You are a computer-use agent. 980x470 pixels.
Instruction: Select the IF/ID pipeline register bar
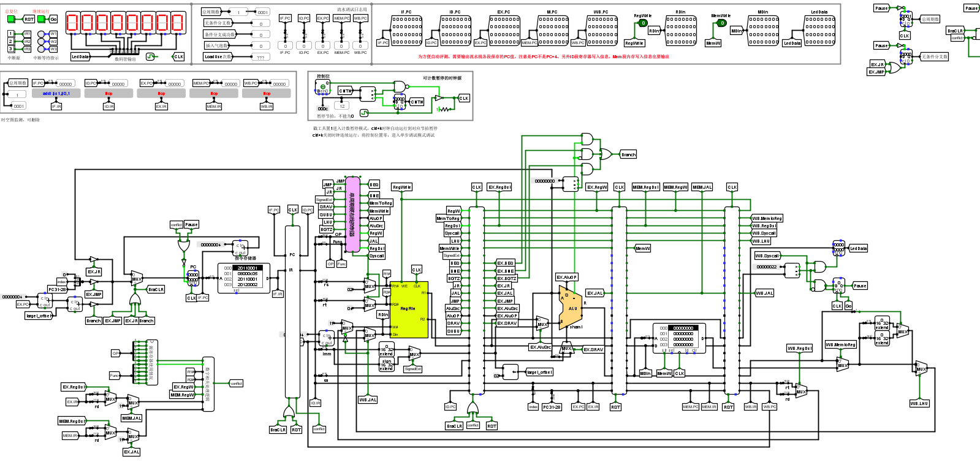pyautogui.click(x=293, y=312)
